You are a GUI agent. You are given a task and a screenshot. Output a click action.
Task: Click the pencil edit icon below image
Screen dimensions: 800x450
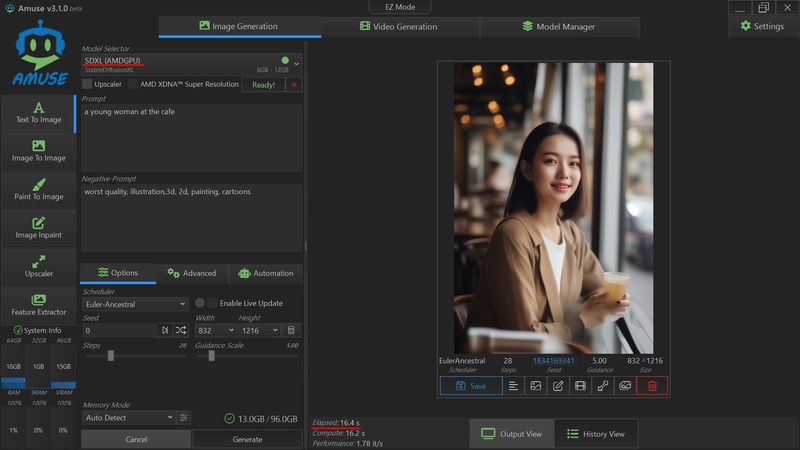coord(558,385)
